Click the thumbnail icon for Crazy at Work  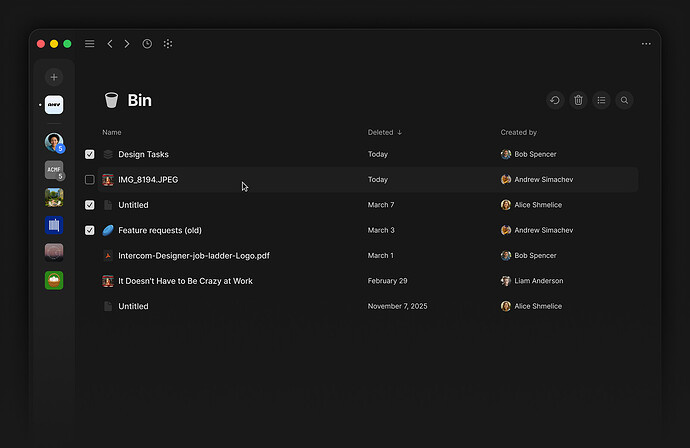[x=108, y=281]
